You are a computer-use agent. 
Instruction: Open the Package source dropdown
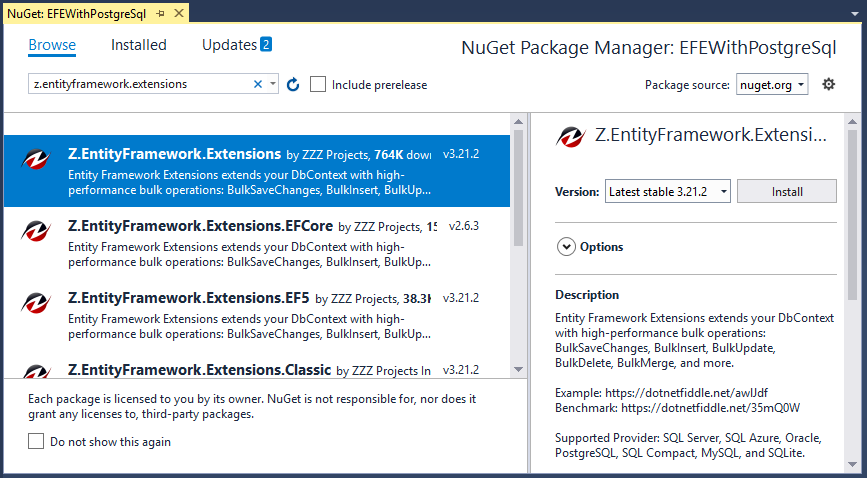click(x=772, y=85)
